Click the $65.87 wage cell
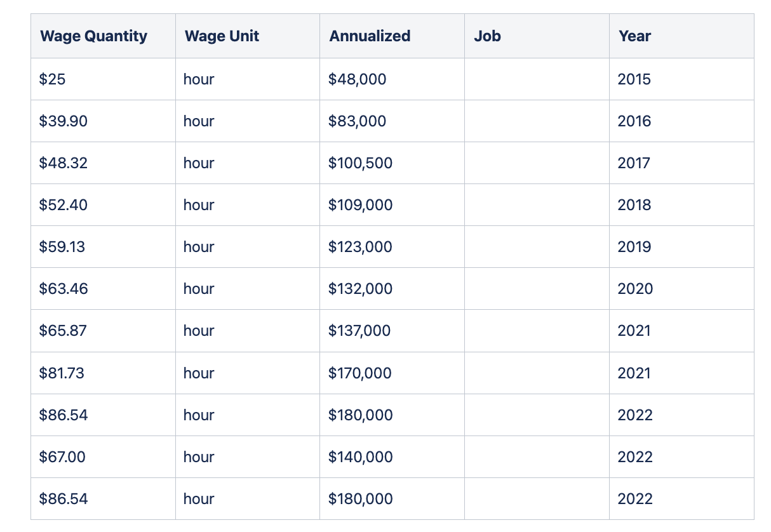Viewport: 771px width, 532px height. point(63,331)
